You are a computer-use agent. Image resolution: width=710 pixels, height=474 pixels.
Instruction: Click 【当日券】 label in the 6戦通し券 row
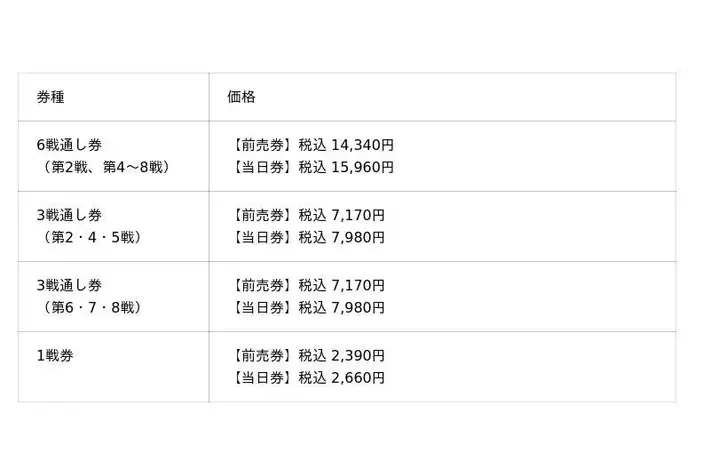[x=262, y=167]
